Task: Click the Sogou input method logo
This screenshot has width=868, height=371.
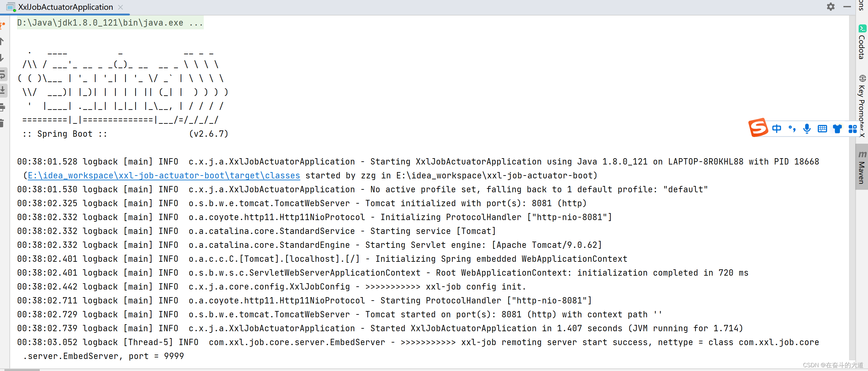Action: (758, 128)
